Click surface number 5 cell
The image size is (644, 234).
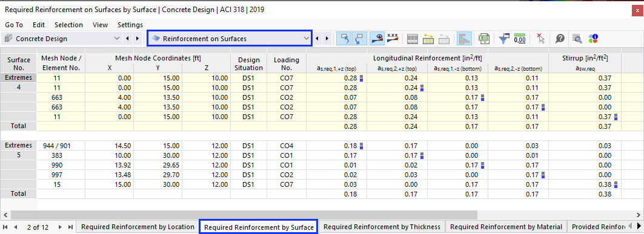18,155
